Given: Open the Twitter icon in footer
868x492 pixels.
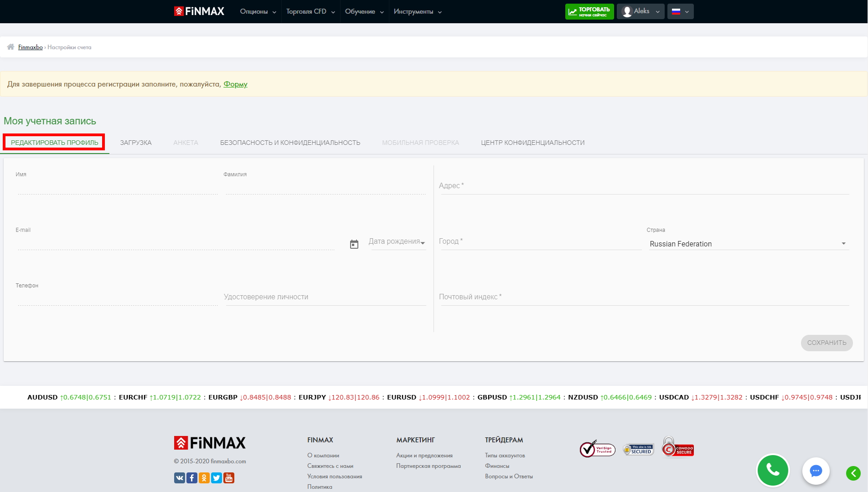Looking at the screenshot, I should (217, 477).
